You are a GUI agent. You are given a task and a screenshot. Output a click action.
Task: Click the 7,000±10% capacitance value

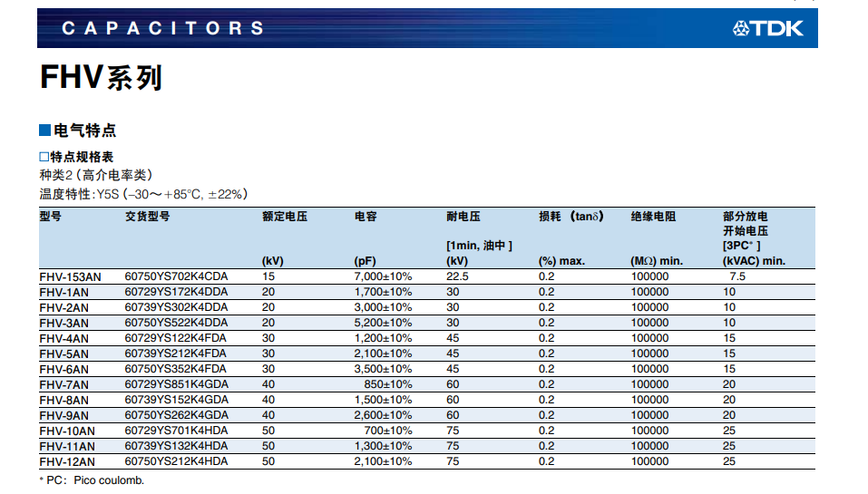pyautogui.click(x=383, y=276)
